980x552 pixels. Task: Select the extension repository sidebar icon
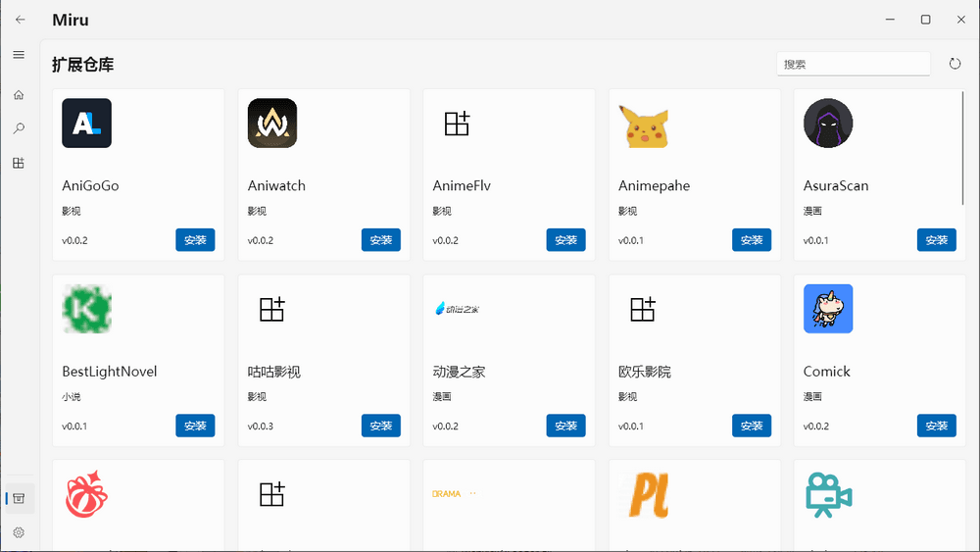click(x=19, y=498)
